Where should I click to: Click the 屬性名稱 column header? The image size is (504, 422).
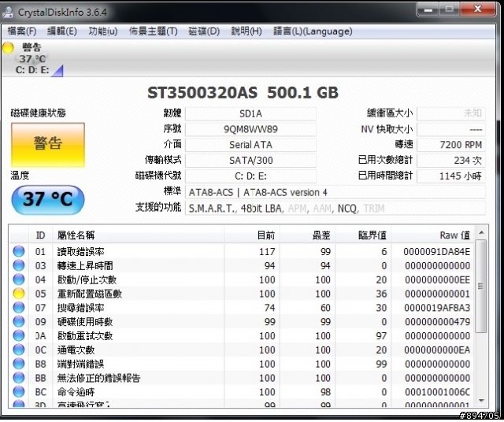pos(139,235)
